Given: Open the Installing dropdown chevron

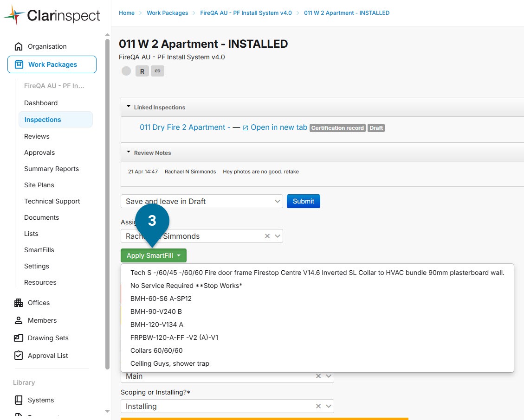Looking at the screenshot, I should point(329,406).
